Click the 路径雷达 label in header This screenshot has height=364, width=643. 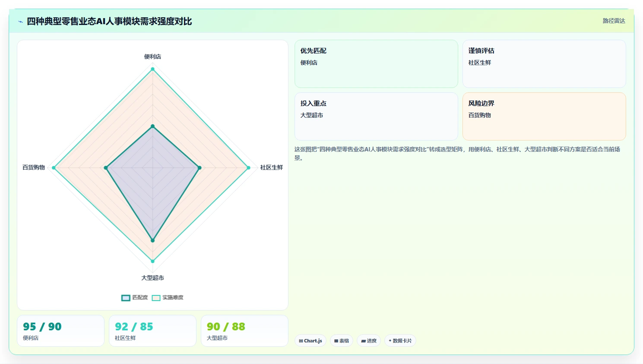point(614,21)
